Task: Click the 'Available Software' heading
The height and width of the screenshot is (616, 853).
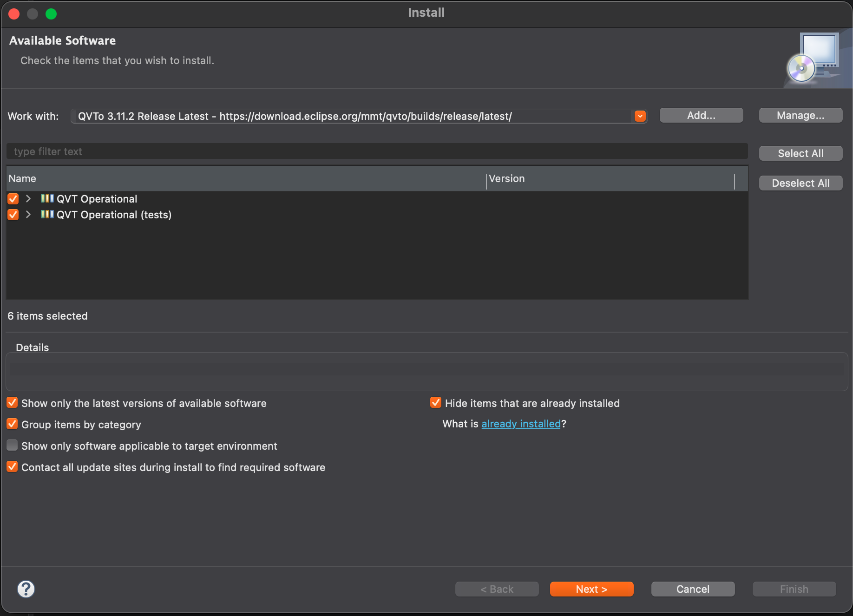Action: (63, 41)
